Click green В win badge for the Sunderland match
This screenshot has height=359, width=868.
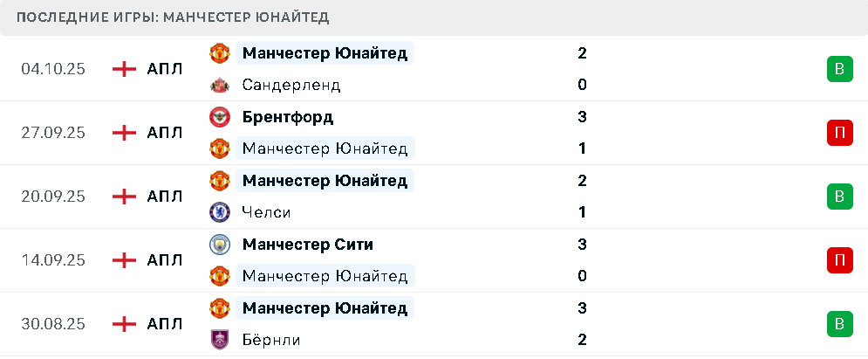839,69
